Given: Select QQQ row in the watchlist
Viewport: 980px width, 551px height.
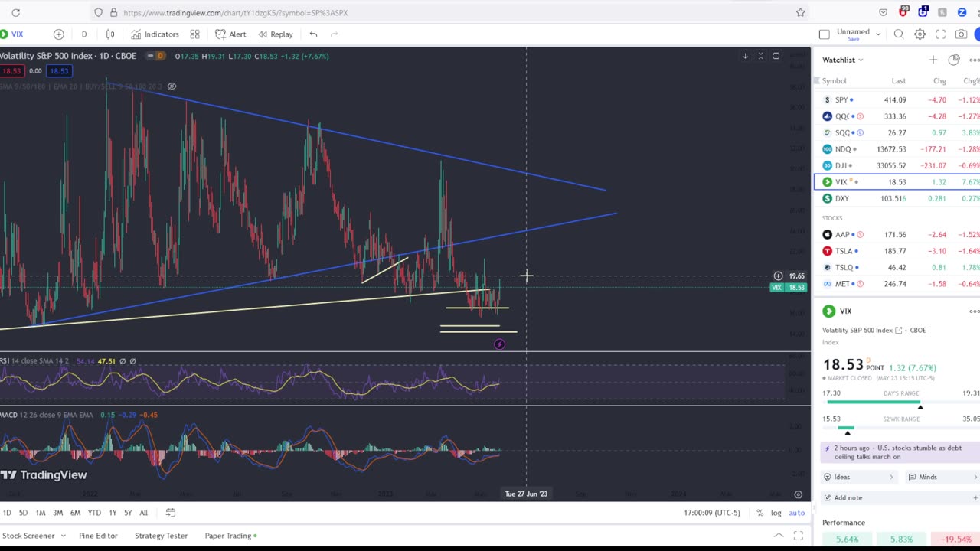Looking at the screenshot, I should (x=897, y=116).
